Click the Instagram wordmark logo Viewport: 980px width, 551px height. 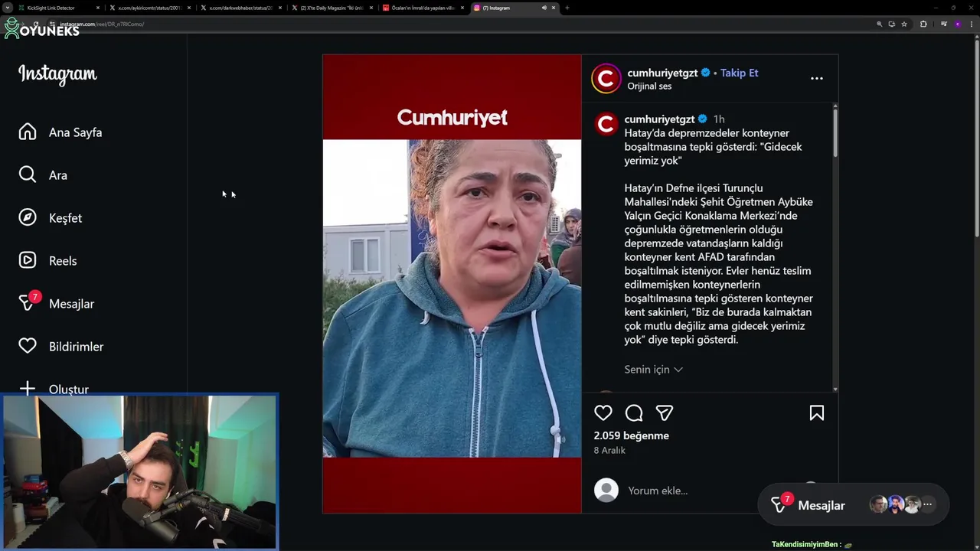coord(57,74)
